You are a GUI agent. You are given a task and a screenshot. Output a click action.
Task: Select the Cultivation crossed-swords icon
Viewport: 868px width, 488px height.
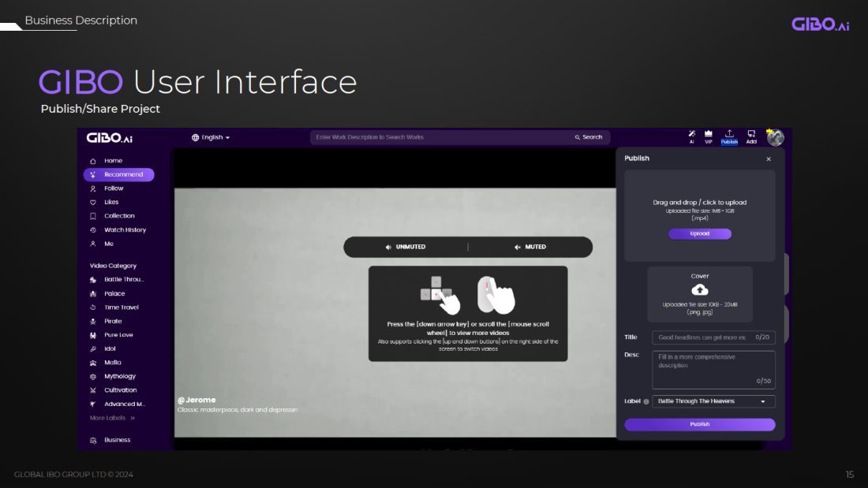[93, 390]
